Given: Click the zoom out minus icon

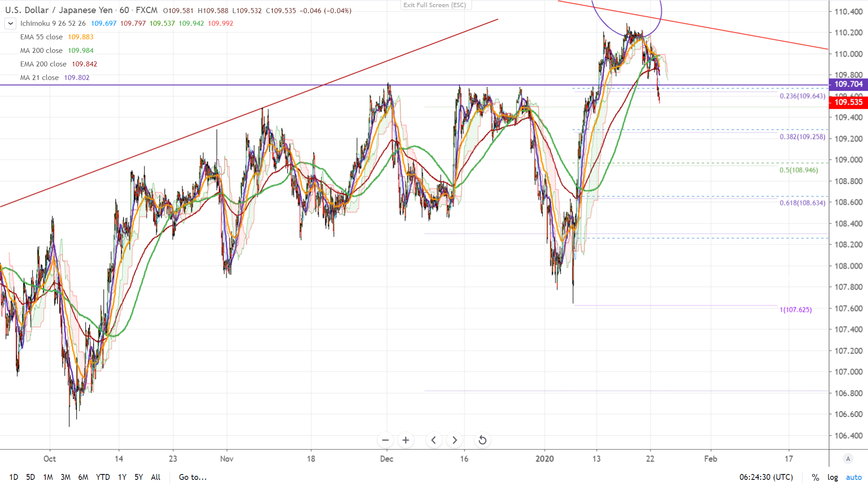Looking at the screenshot, I should tap(385, 440).
